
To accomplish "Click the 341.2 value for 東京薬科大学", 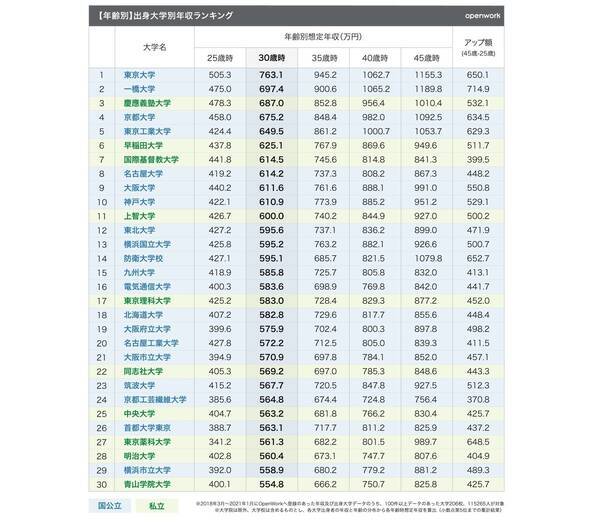I will 220,442.
